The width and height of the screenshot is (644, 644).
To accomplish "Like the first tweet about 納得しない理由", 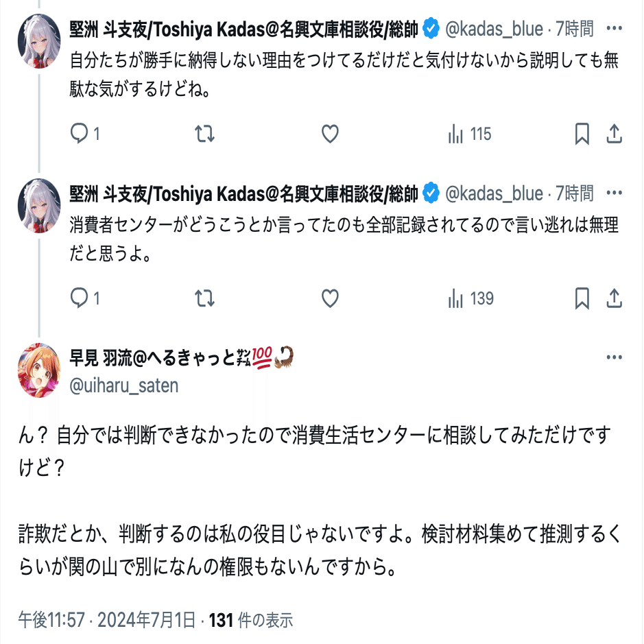I will tap(331, 134).
